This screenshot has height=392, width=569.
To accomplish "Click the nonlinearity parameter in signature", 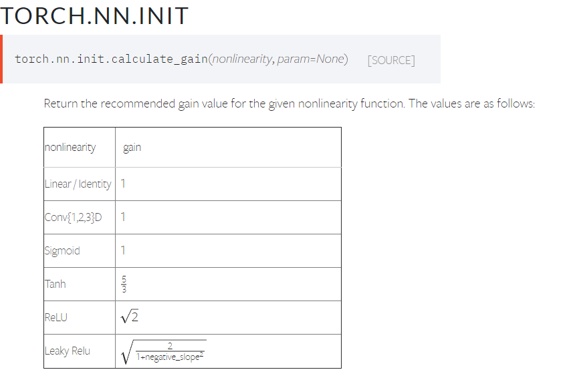I will point(241,59).
